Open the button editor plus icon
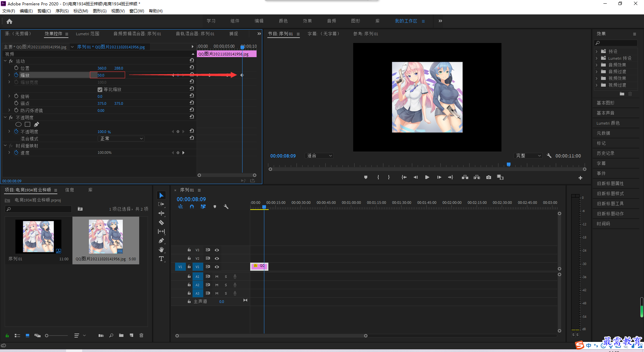This screenshot has height=352, width=644. click(580, 178)
